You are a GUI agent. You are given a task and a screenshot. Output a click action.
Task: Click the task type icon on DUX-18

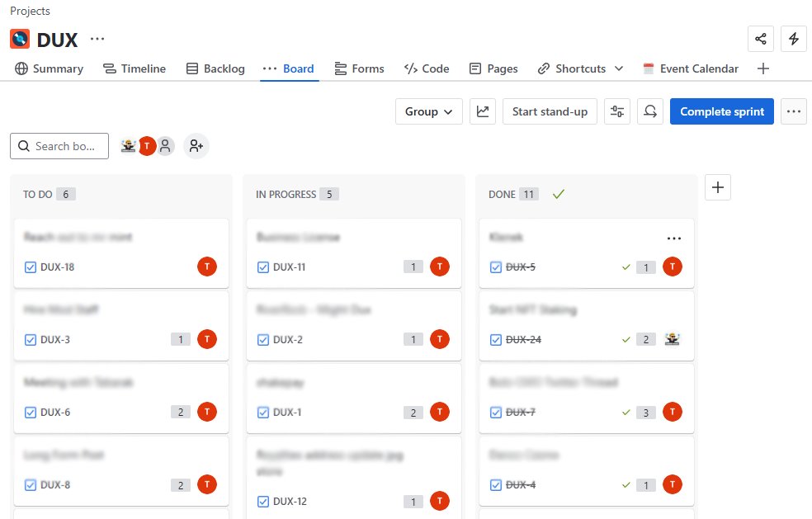pos(31,267)
